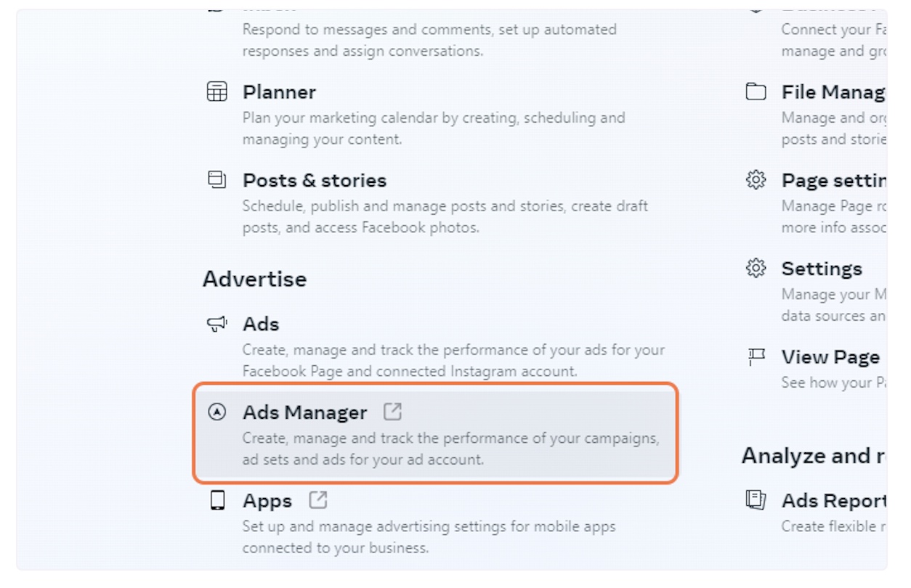Click the View Page link
This screenshot has width=911, height=588.
[x=830, y=357]
